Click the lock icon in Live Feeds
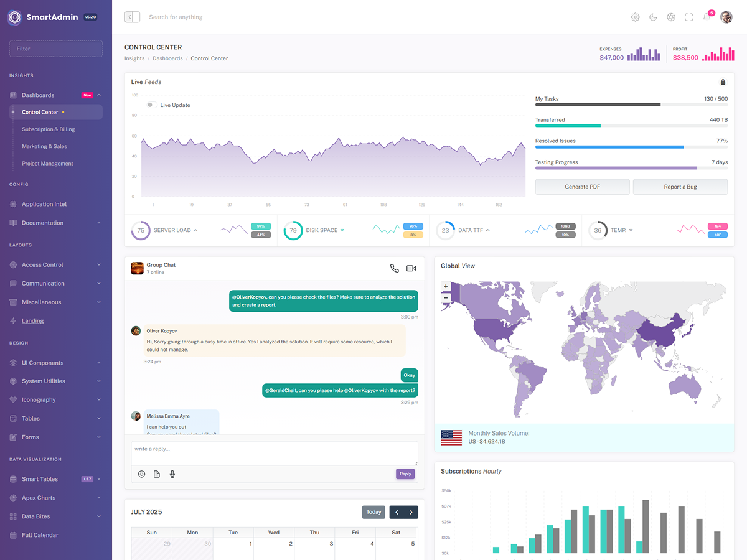Image resolution: width=747 pixels, height=560 pixels. [723, 82]
